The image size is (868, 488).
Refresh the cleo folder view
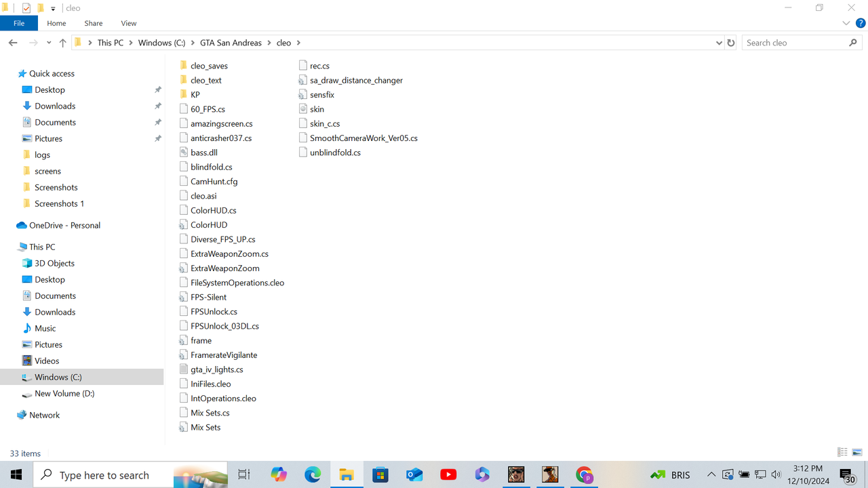point(731,43)
